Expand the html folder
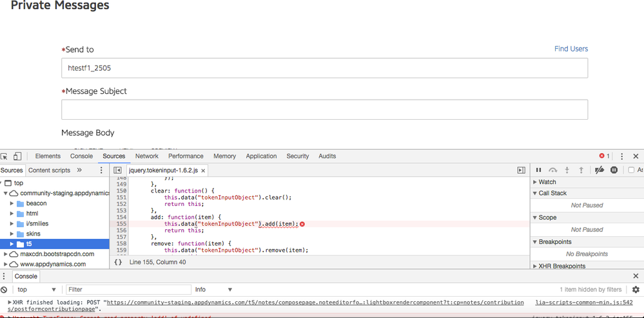644x318 pixels. pos(12,213)
